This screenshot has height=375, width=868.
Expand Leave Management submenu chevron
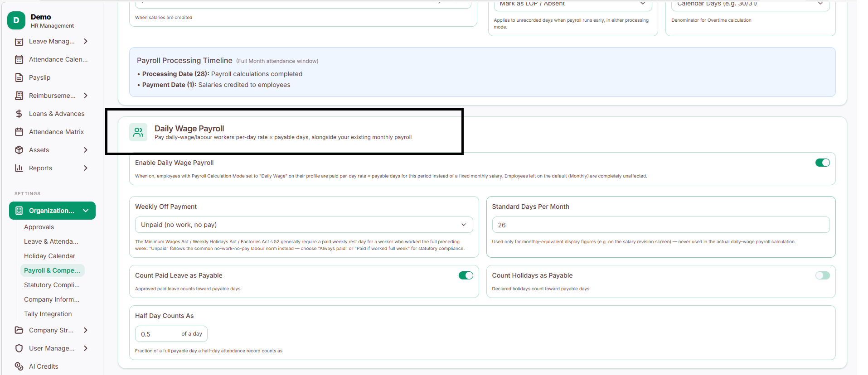86,41
